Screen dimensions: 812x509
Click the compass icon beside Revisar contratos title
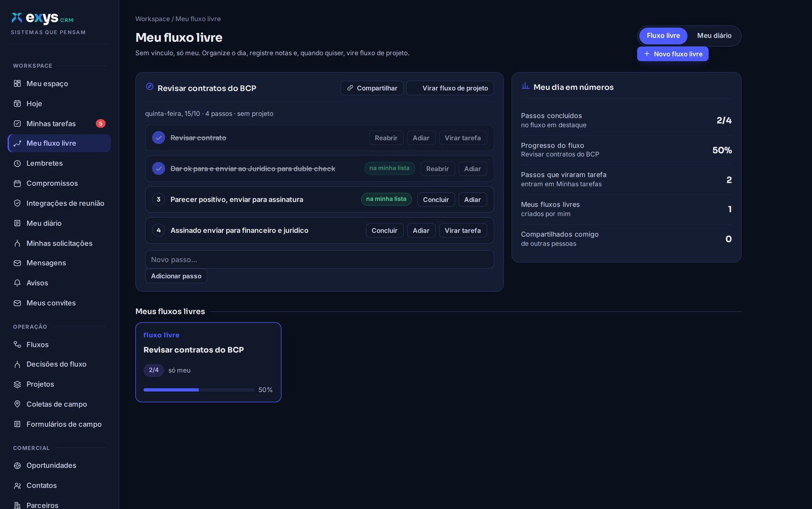click(x=150, y=87)
